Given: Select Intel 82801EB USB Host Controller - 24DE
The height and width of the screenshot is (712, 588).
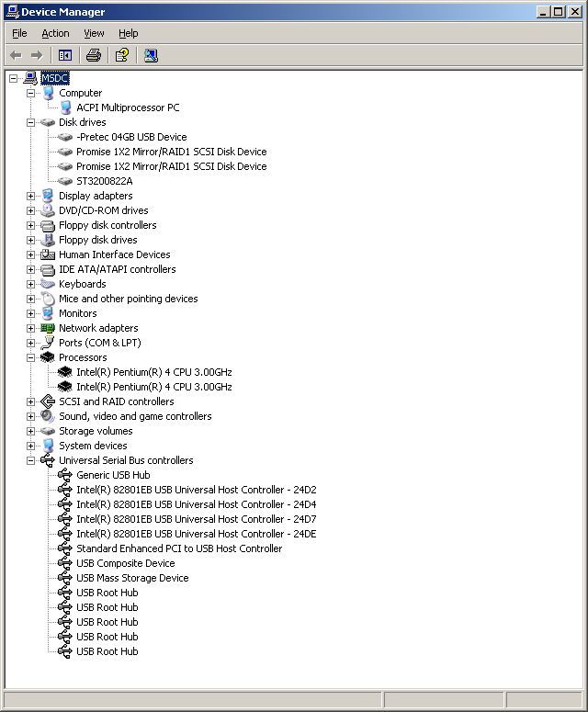Looking at the screenshot, I should pyautogui.click(x=196, y=534).
